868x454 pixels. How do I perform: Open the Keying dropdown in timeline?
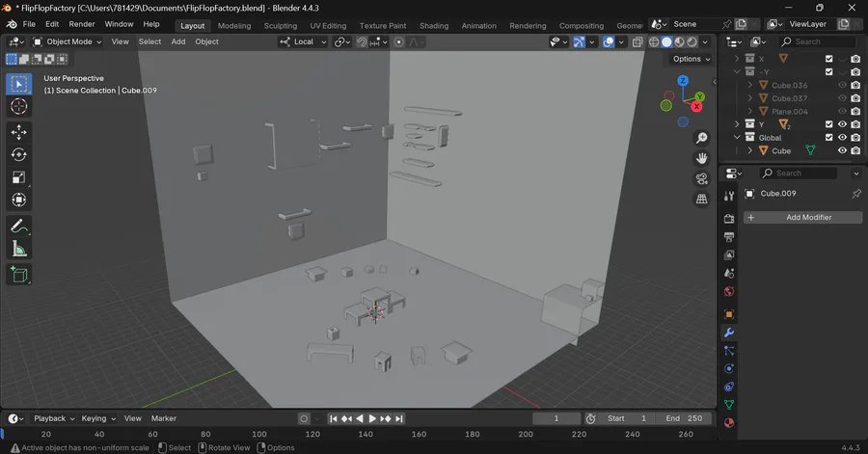[x=98, y=418]
